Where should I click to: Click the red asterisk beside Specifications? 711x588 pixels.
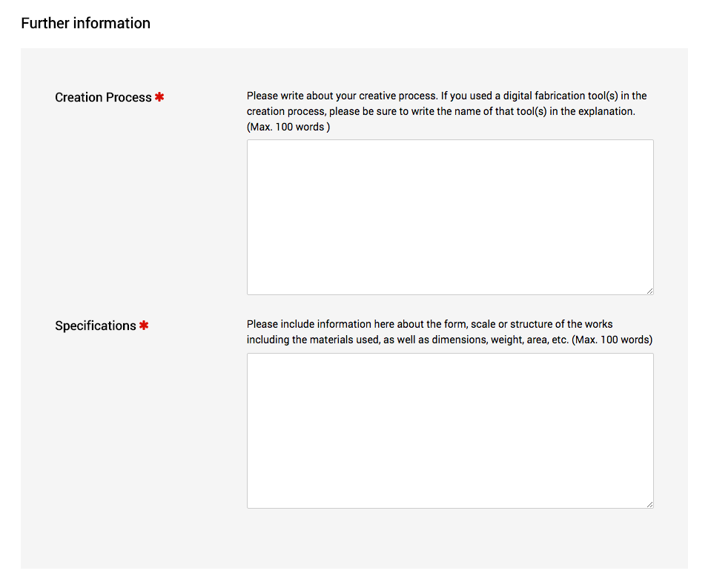[x=144, y=326]
